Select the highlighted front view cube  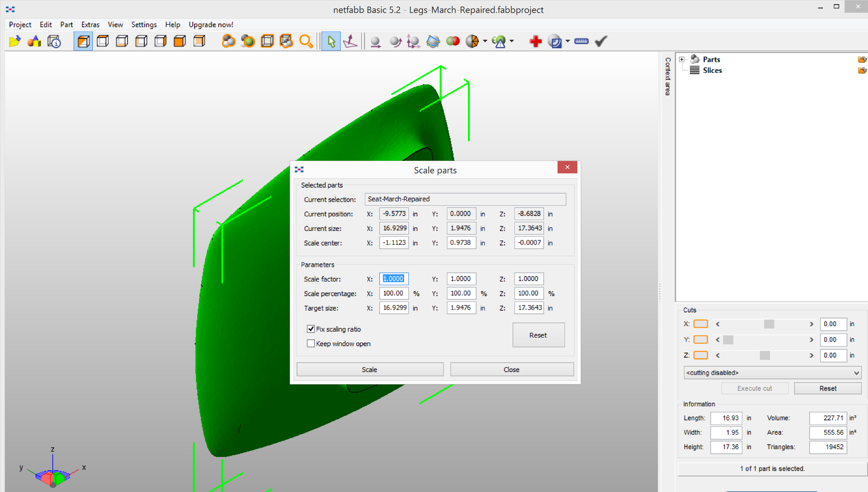(x=83, y=41)
